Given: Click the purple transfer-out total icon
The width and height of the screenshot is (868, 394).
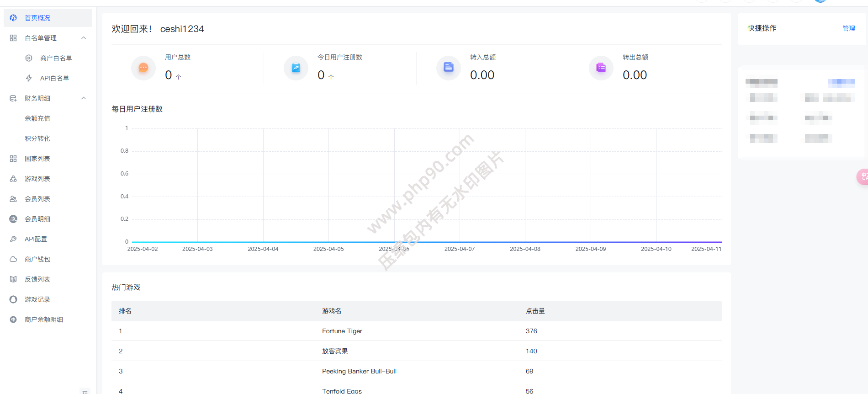Looking at the screenshot, I should (601, 68).
